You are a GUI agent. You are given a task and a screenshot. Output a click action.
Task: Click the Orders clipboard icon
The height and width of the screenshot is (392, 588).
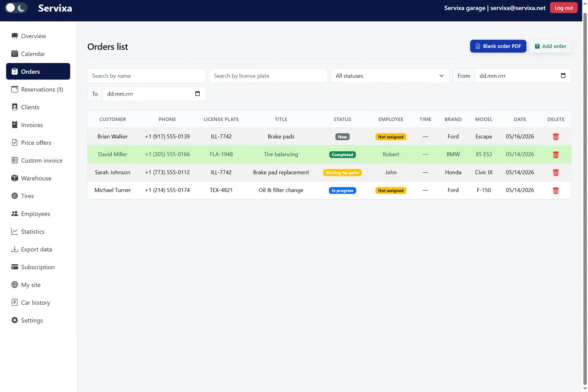(15, 72)
